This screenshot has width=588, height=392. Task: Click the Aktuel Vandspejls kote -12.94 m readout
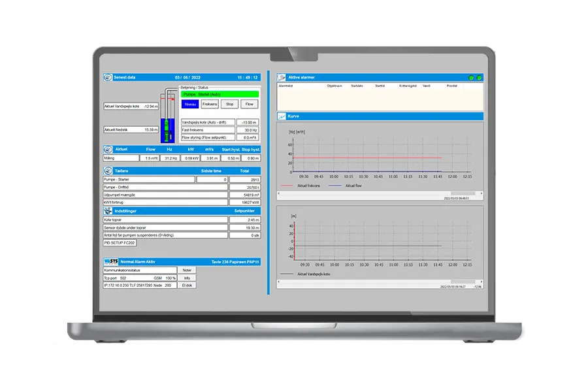pyautogui.click(x=131, y=106)
